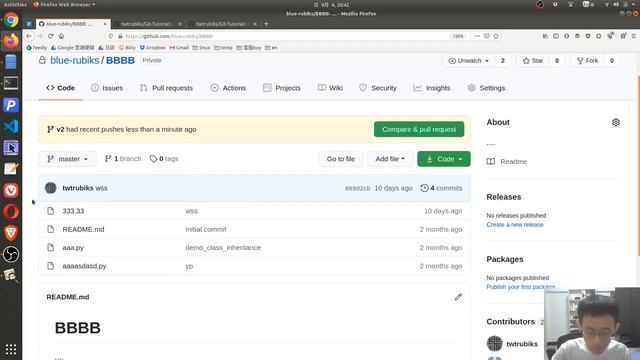Open page actions three-dot menu

click(477, 36)
